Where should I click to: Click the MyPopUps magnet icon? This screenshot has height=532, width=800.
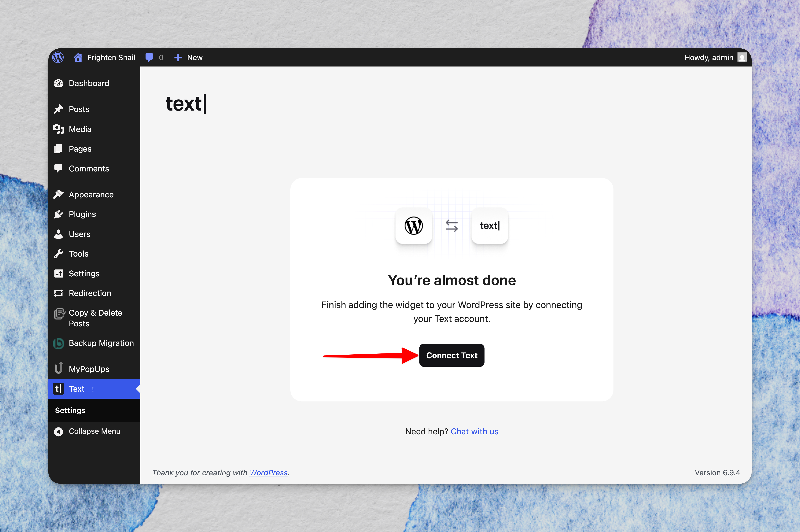pos(58,368)
